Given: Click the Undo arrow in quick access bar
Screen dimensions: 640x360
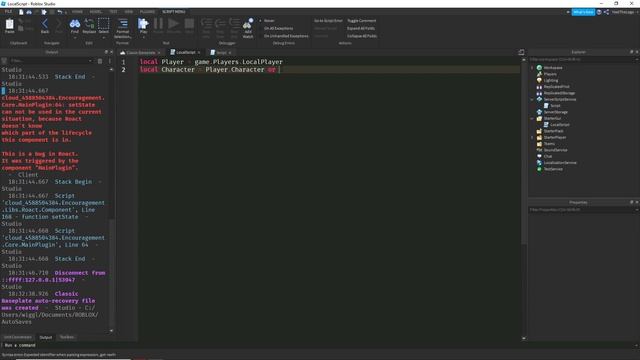Looking at the screenshot, I should click(x=60, y=12).
